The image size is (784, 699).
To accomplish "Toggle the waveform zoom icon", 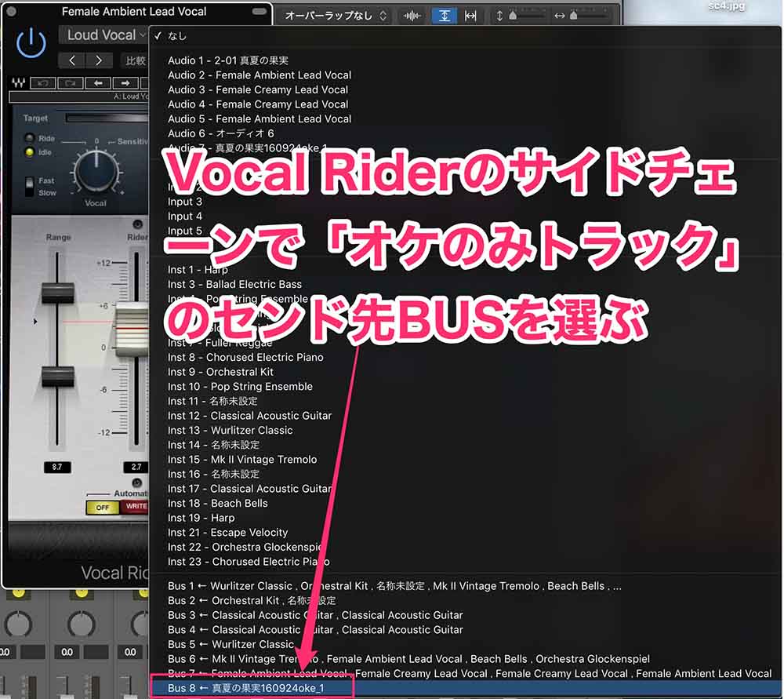I will click(x=412, y=16).
